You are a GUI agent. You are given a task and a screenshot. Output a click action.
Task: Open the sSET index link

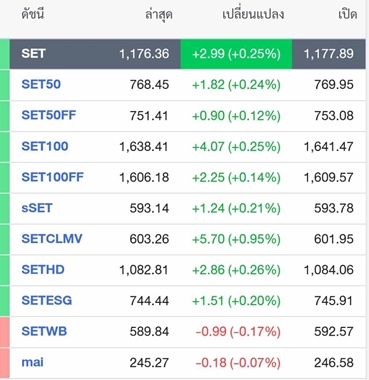pos(37,208)
